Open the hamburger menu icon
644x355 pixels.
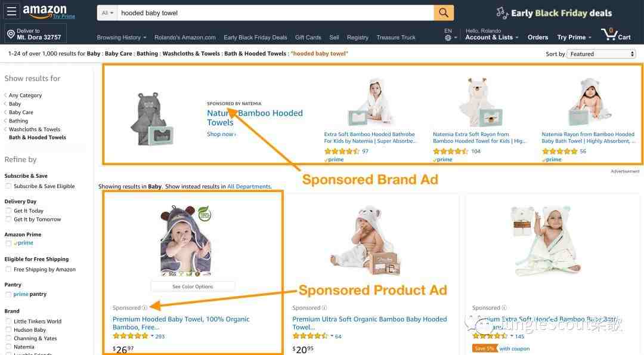pos(11,11)
